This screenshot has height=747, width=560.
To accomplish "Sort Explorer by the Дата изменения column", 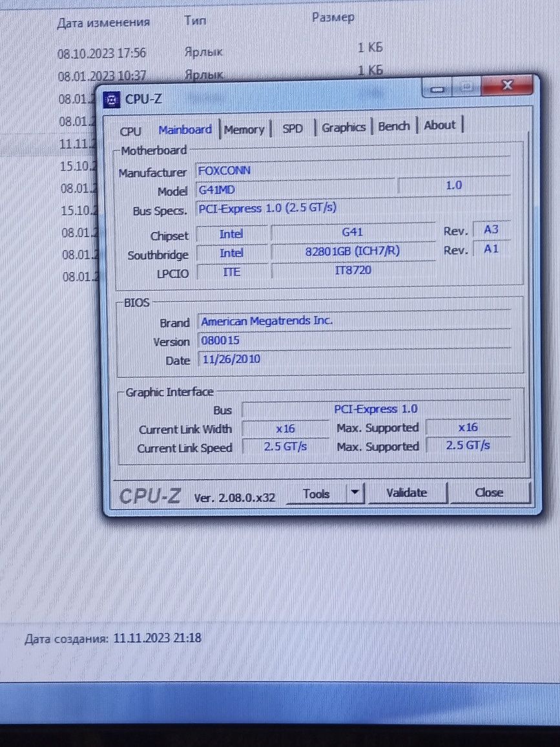I will tap(103, 23).
